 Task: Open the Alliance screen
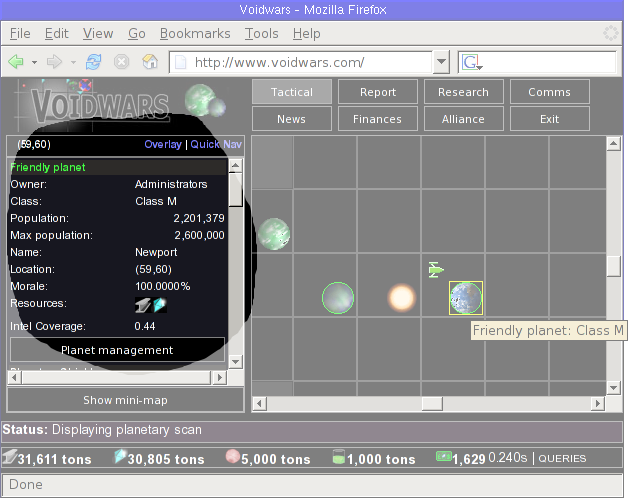[463, 119]
